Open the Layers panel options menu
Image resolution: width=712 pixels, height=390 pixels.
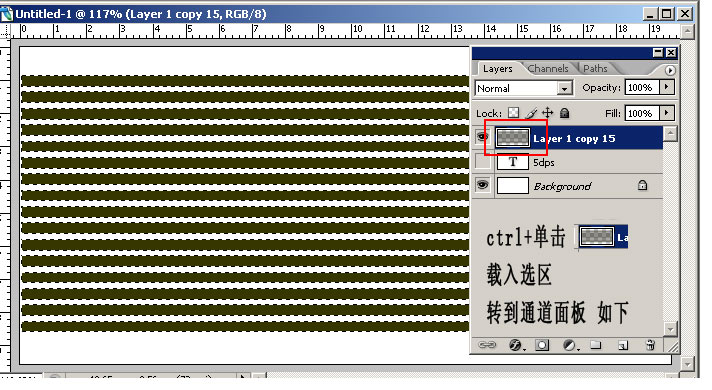[670, 70]
